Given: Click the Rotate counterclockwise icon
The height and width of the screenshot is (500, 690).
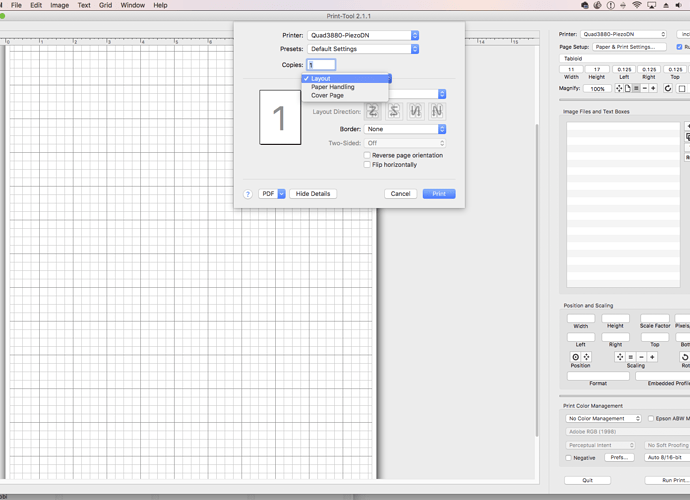Looking at the screenshot, I should pyautogui.click(x=685, y=357).
